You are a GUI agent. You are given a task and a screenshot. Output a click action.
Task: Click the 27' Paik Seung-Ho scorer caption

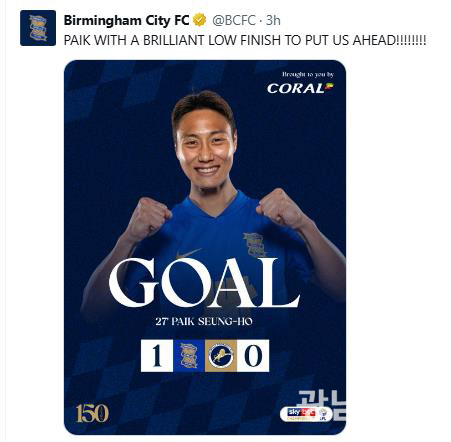204,322
